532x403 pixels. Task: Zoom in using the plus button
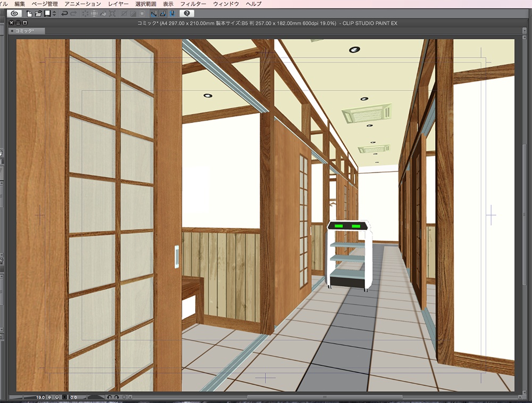(56, 397)
